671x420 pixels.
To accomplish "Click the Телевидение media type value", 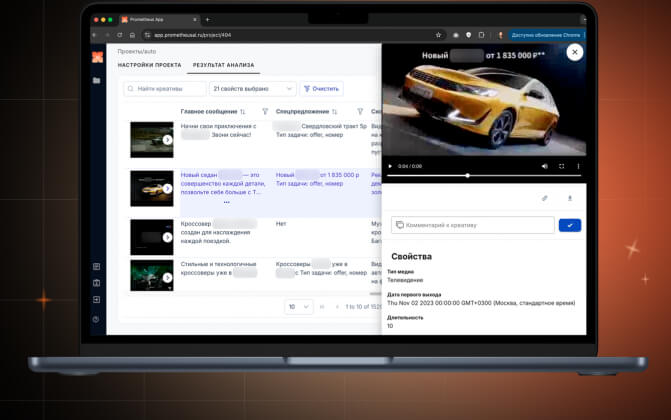I will coord(405,280).
